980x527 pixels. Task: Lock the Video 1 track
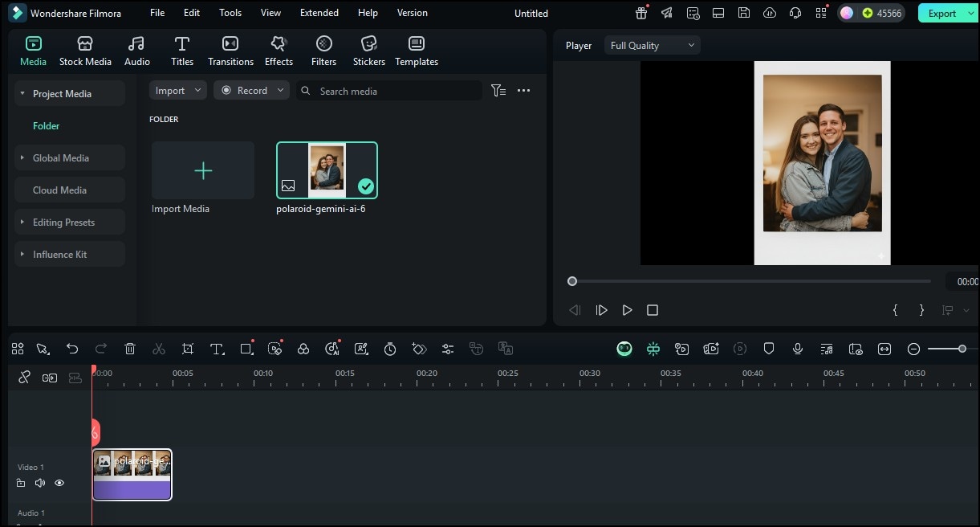pyautogui.click(x=21, y=483)
